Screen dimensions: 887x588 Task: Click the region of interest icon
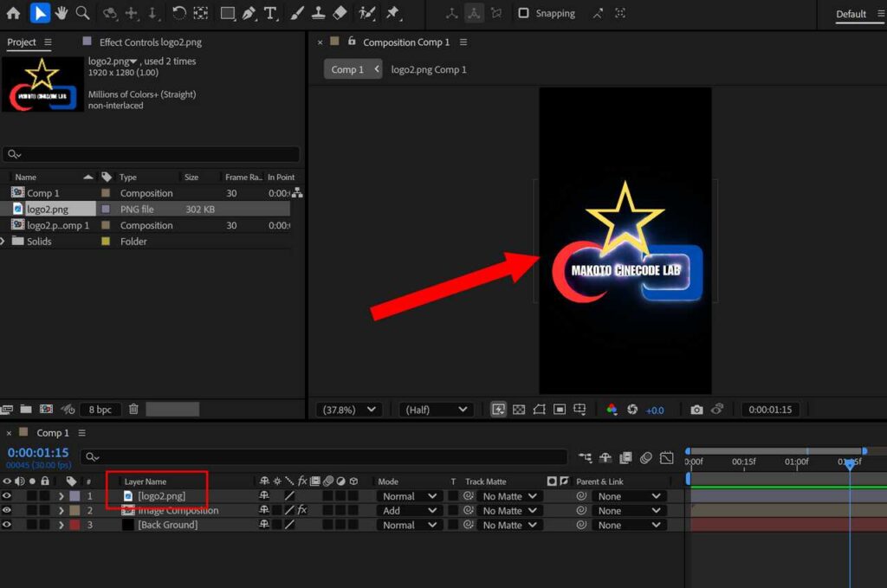pyautogui.click(x=560, y=410)
